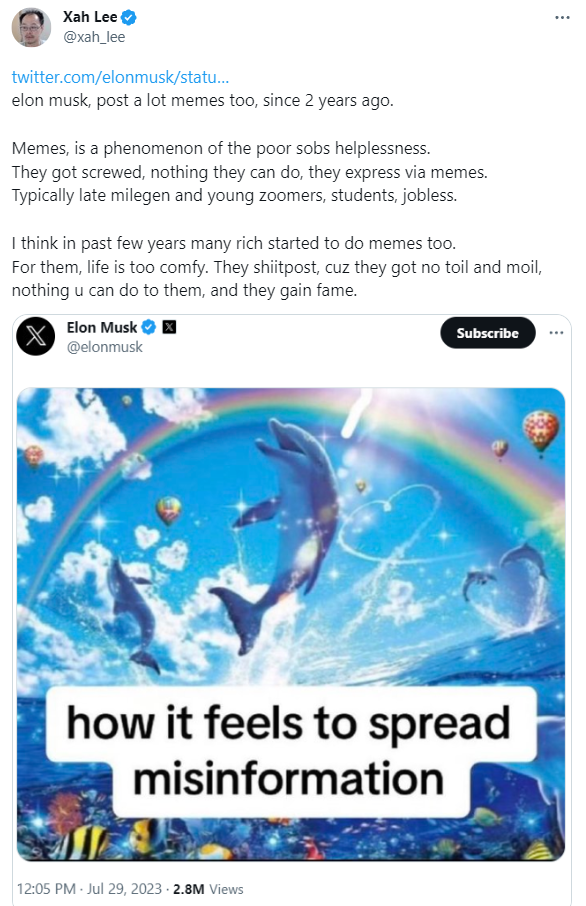This screenshot has width=586, height=906.
Task: Open the X logo avatar of Elon Musk
Action: coord(36,336)
